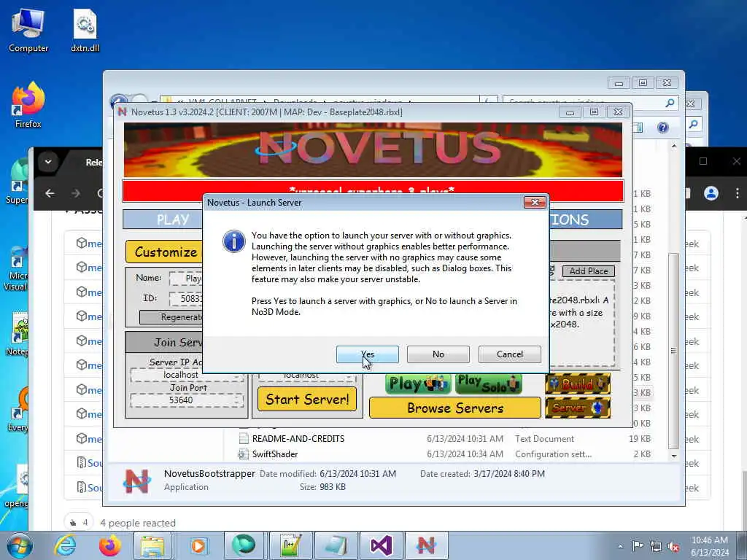
Task: Click the Add Place button
Action: [589, 271]
